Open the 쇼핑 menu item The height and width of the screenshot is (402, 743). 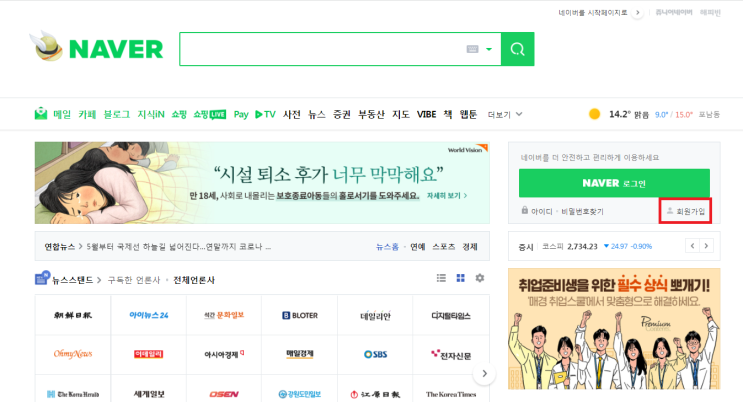[179, 114]
